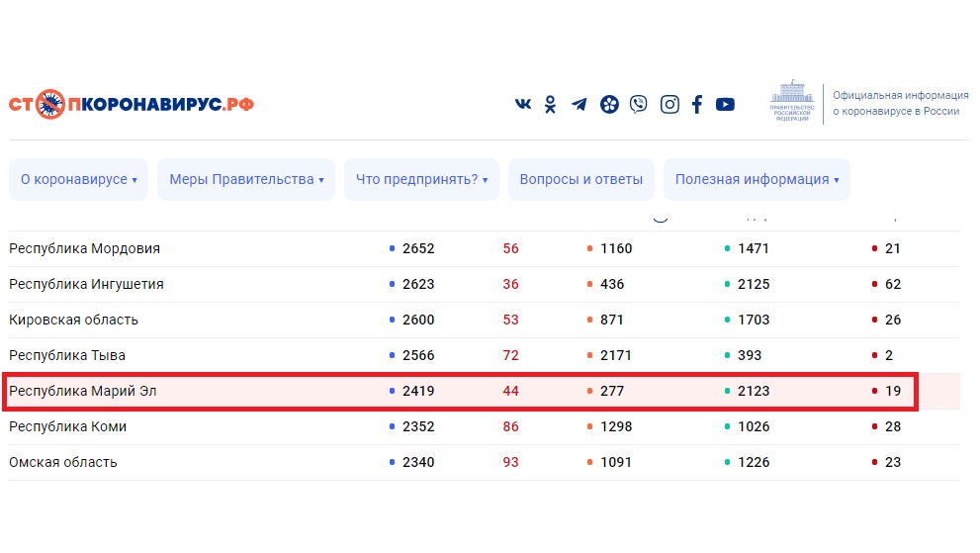Viewport: 980px width, 553px height.
Task: Open the 'Что предпринять?' dropdown menu
Action: [422, 179]
